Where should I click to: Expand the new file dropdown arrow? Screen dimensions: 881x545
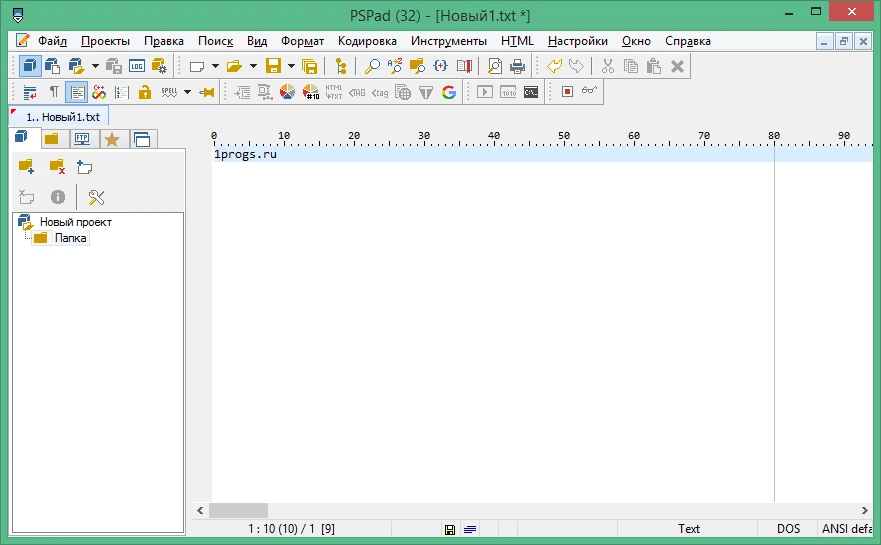(x=215, y=66)
